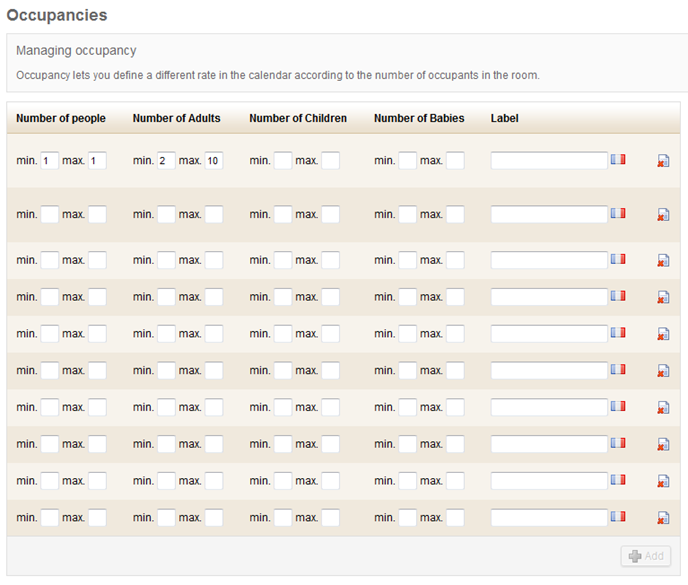Click the first row's Children min field
This screenshot has height=585, width=688.
point(283,161)
